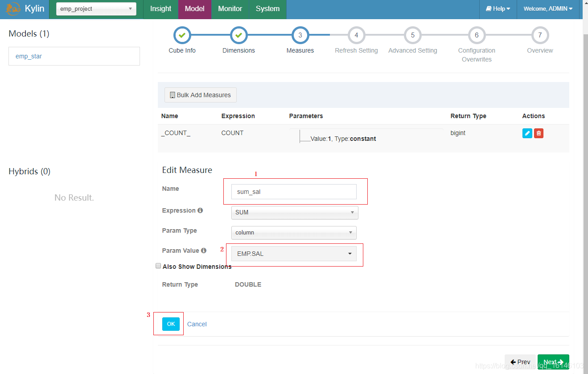Focus the measure Name input field
588x374 pixels.
click(x=294, y=192)
